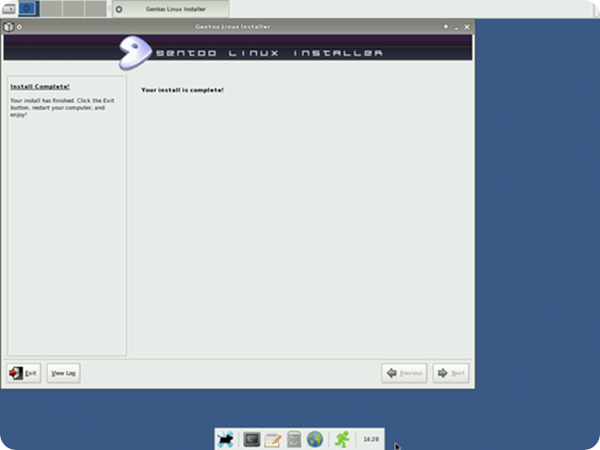Click the green running man logout icon

pos(342,439)
